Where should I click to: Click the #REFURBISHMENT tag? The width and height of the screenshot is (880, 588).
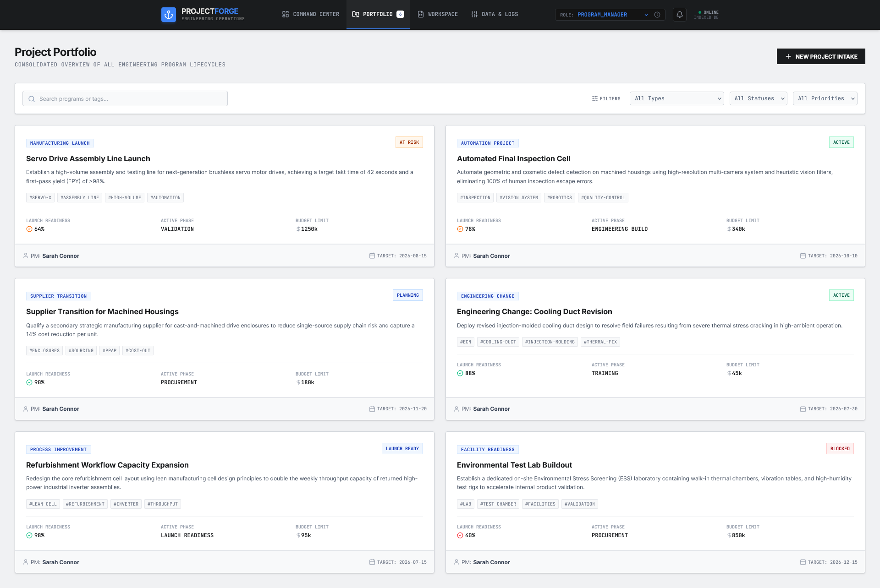(x=85, y=504)
